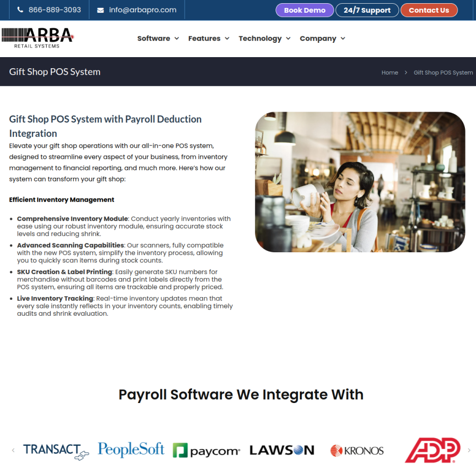Click the paycom logo

206,450
